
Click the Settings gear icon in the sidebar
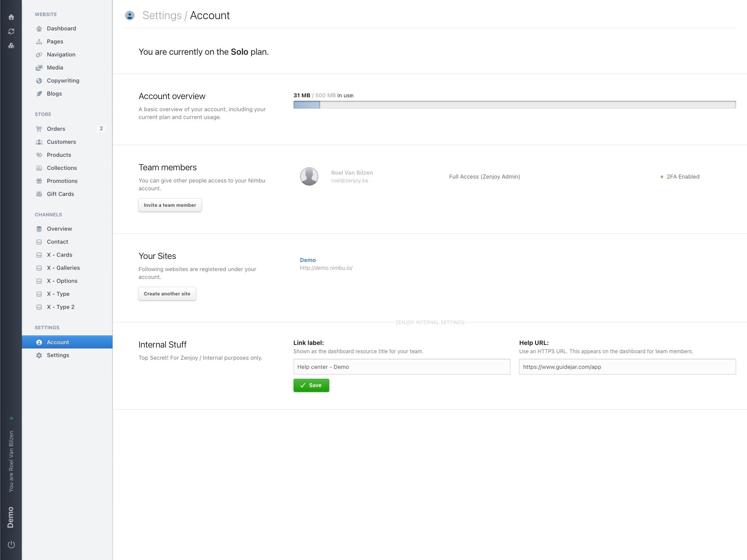pos(39,355)
